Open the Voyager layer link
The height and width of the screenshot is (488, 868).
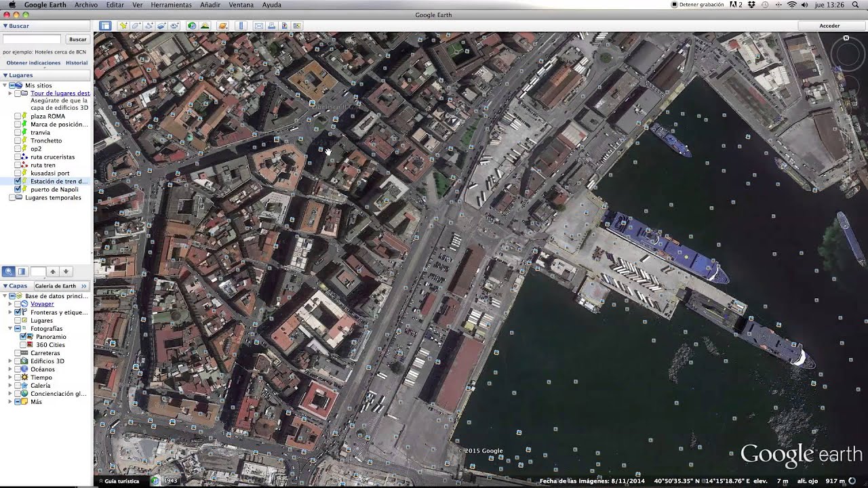[42, 304]
